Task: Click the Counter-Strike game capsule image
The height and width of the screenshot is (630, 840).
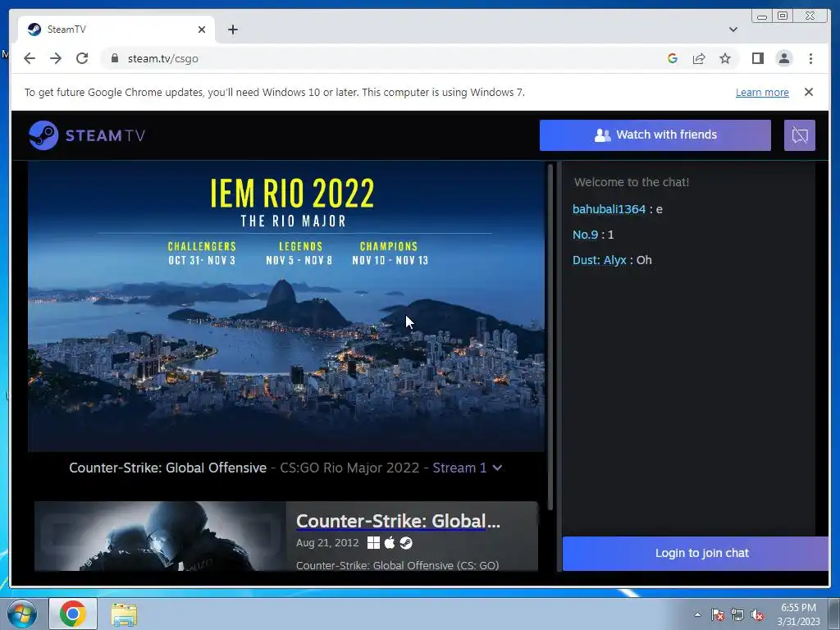Action: pos(160,536)
